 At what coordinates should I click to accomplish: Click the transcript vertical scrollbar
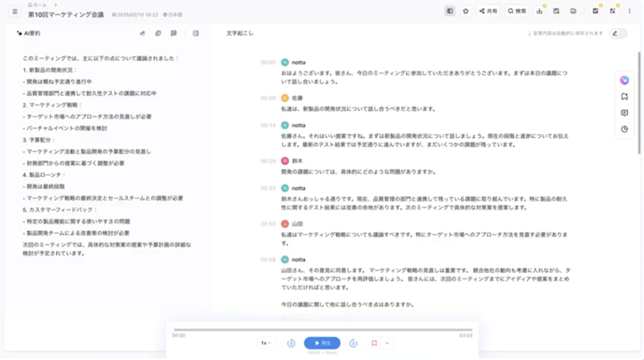(639, 103)
